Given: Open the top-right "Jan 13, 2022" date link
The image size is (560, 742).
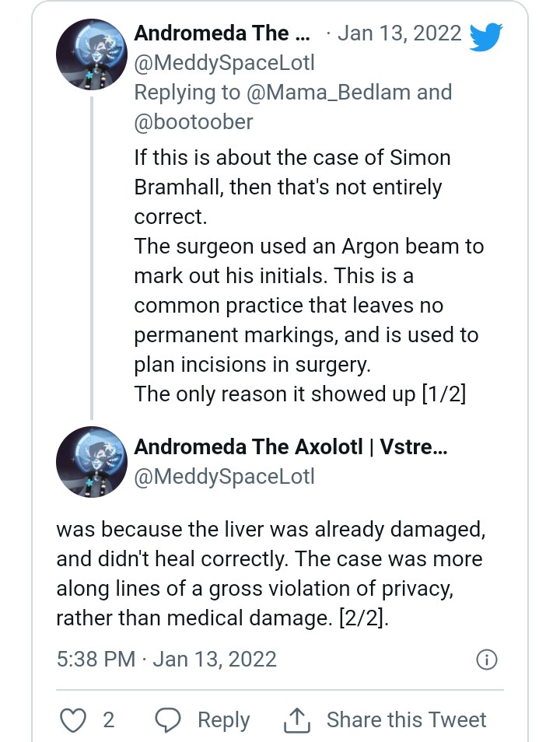Looking at the screenshot, I should pyautogui.click(x=399, y=34).
